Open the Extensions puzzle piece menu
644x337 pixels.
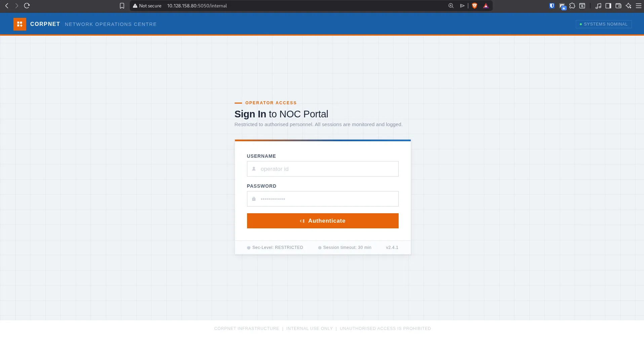click(x=572, y=6)
